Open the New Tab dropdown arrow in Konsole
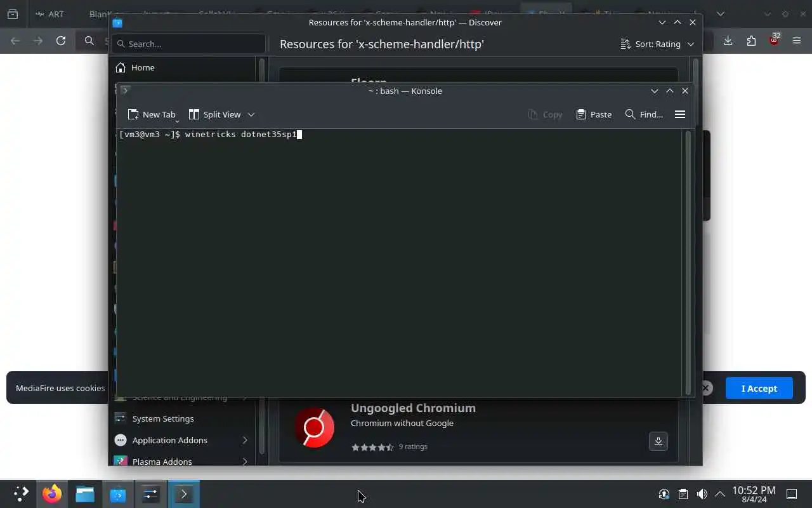The height and width of the screenshot is (508, 812). 177,121
